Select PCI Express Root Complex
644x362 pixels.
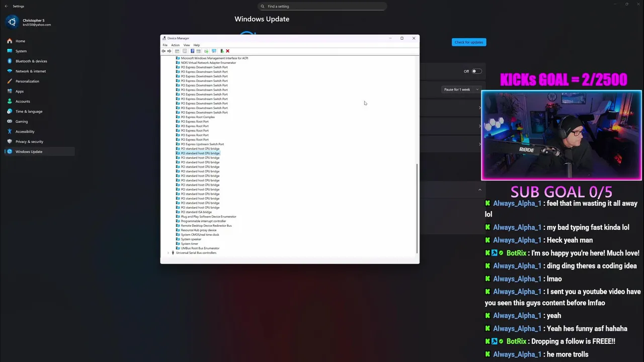coord(198,117)
